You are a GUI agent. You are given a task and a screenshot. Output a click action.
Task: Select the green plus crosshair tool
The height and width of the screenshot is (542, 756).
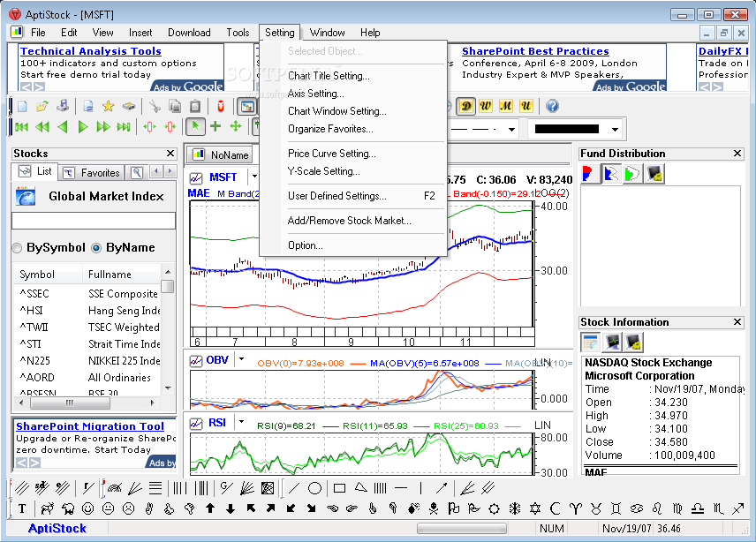(215, 126)
